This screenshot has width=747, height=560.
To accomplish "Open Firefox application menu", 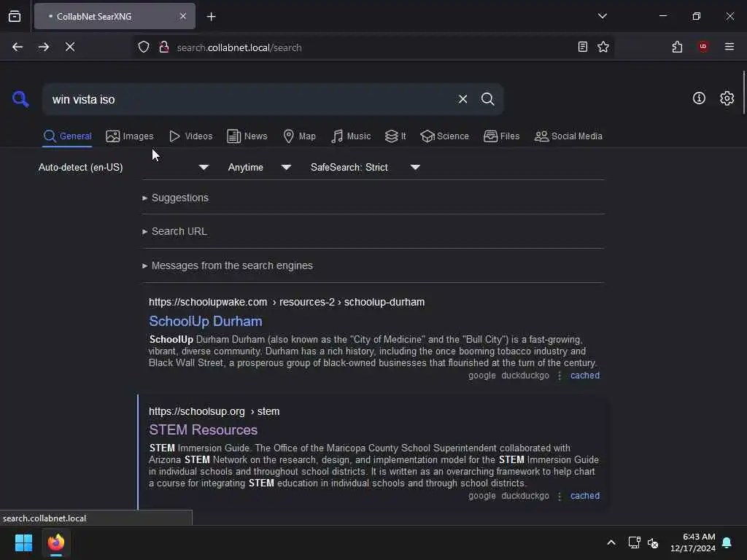I will (729, 47).
